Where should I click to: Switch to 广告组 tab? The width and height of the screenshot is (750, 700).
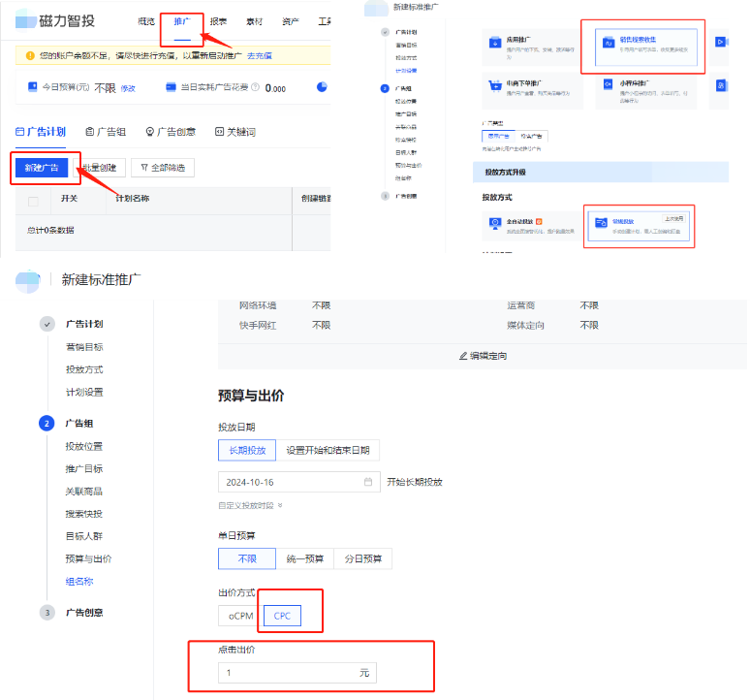tap(106, 132)
